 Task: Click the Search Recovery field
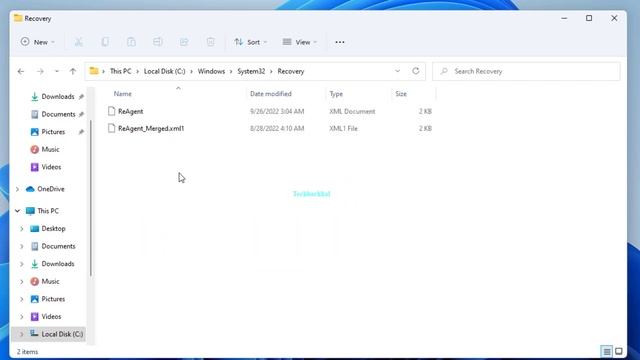point(526,71)
